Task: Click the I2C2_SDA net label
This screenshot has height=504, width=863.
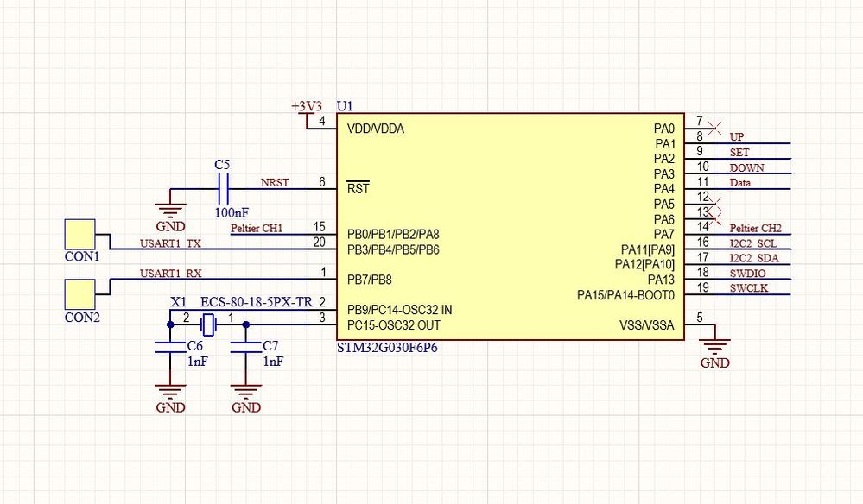Action: 754,258
